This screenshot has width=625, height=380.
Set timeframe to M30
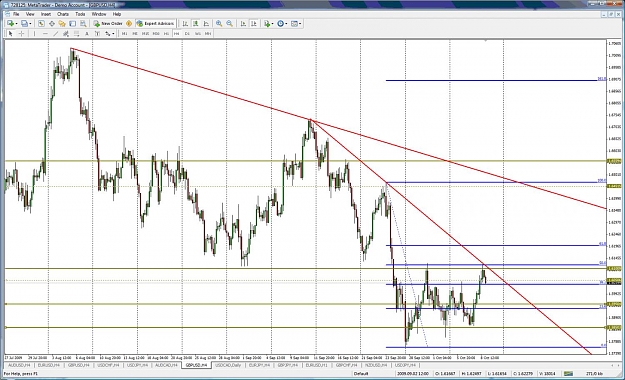(x=156, y=33)
